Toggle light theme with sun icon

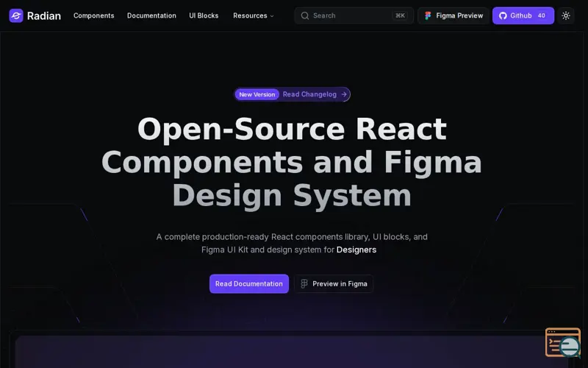click(566, 15)
